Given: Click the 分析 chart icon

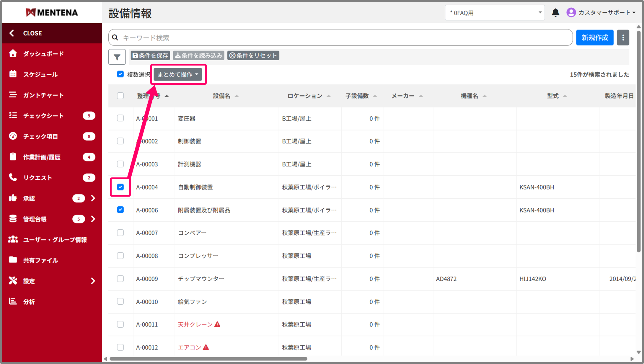Looking at the screenshot, I should [x=13, y=301].
